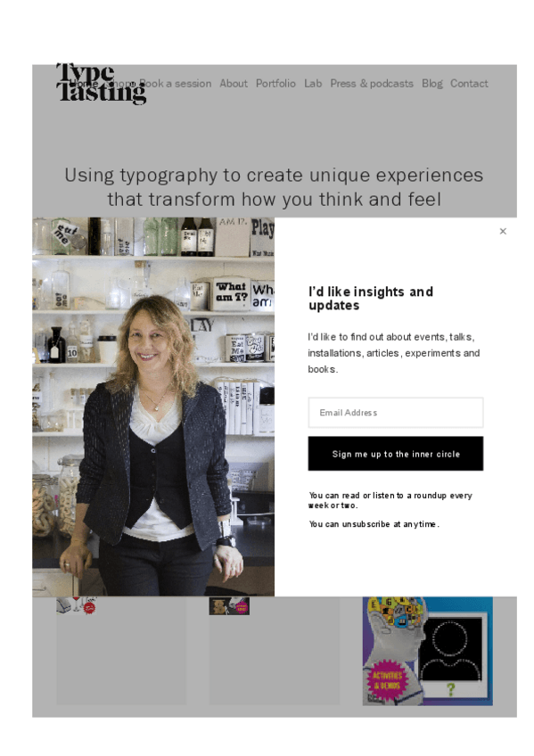Click the photo of the woman in the popup
Image resolution: width=534 pixels, height=756 pixels.
pos(153,407)
